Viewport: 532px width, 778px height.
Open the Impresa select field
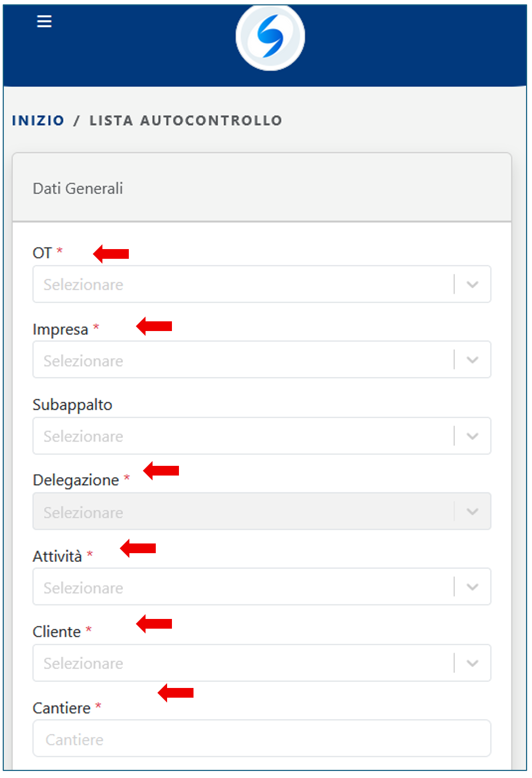243,360
